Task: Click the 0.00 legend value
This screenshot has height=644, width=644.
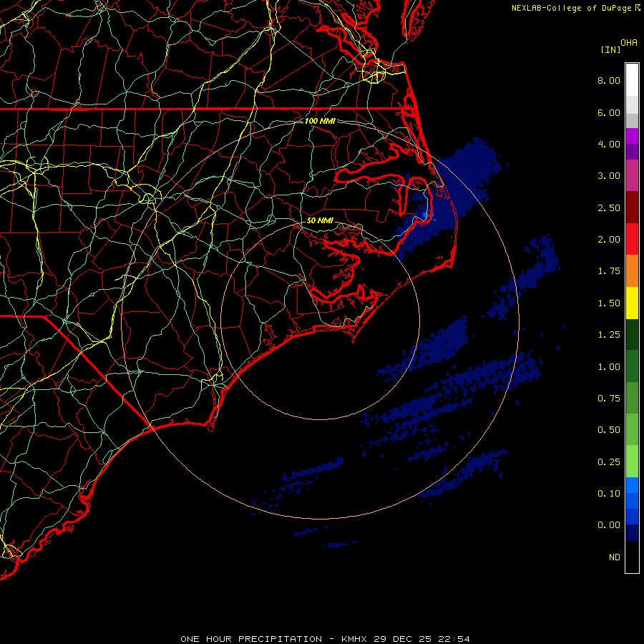Action: pyautogui.click(x=609, y=525)
